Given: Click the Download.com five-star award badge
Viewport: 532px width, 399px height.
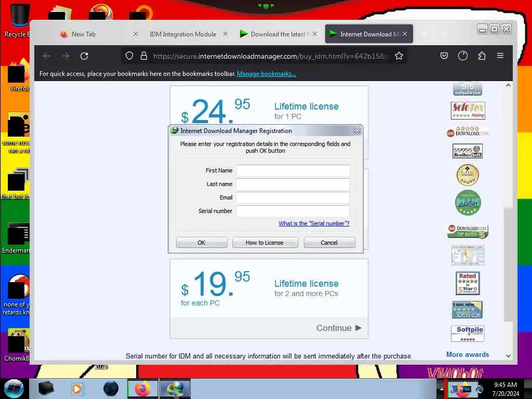Looking at the screenshot, I should (468, 131).
